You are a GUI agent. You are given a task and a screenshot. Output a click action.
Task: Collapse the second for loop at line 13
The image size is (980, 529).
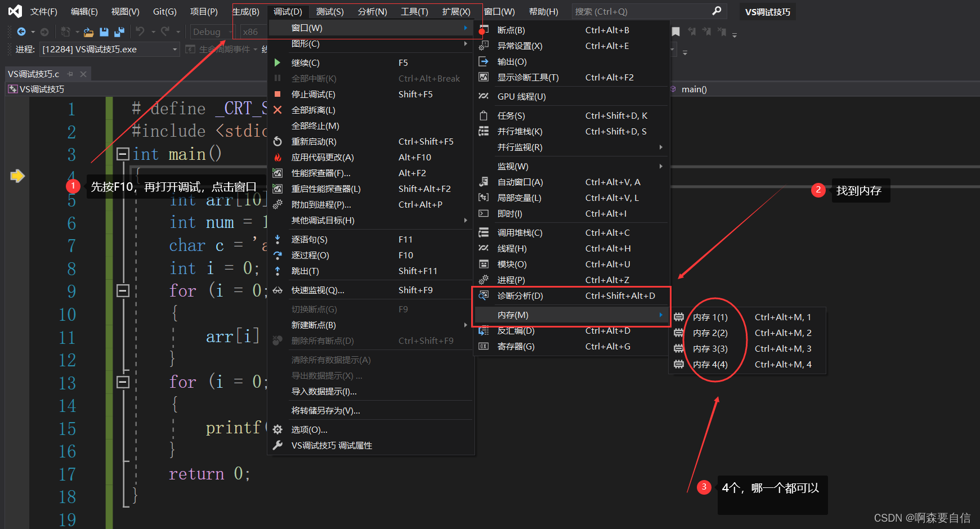click(123, 382)
